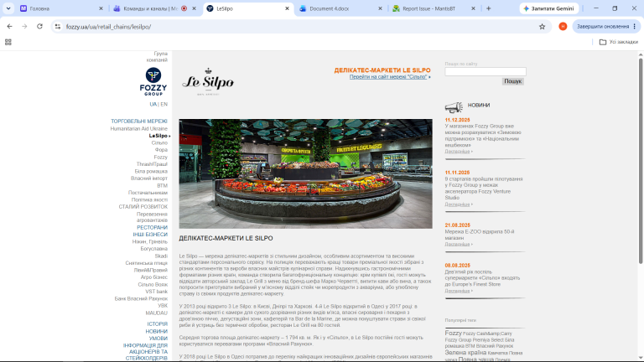644x362 pixels.
Task: Switch site language to UA
Action: (x=153, y=104)
